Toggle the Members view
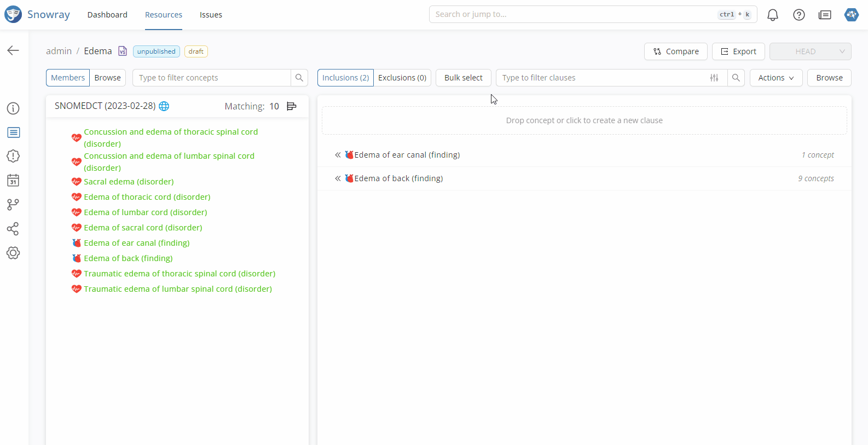 [68, 78]
